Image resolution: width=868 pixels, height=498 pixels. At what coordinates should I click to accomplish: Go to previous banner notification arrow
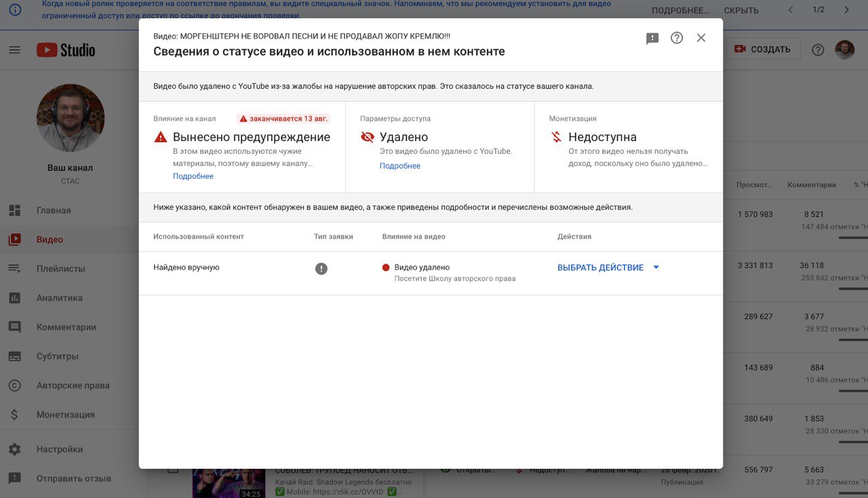tap(791, 9)
